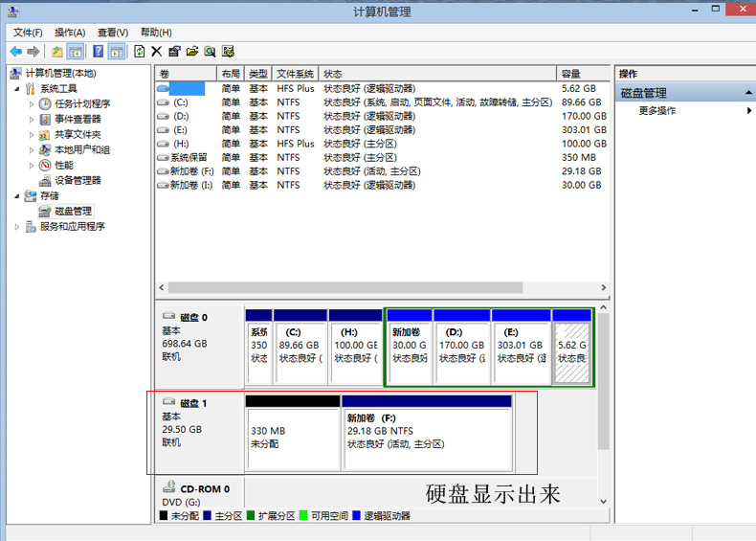Click the blue Help question-mark toolbar icon

98,51
